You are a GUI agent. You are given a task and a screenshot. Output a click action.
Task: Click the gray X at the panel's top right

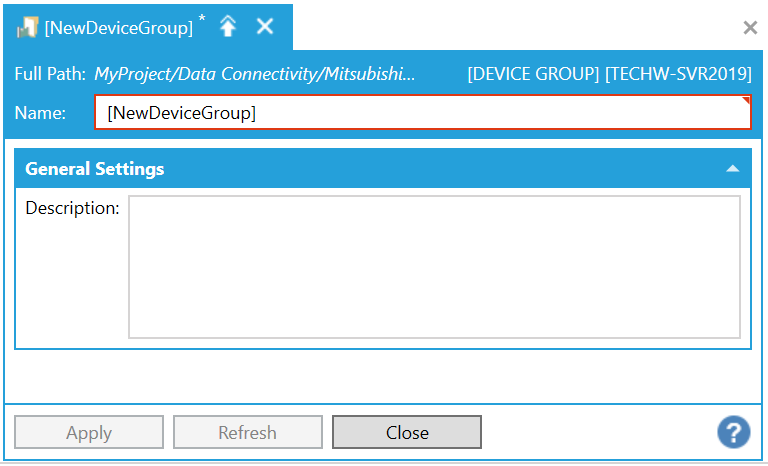[x=749, y=28]
